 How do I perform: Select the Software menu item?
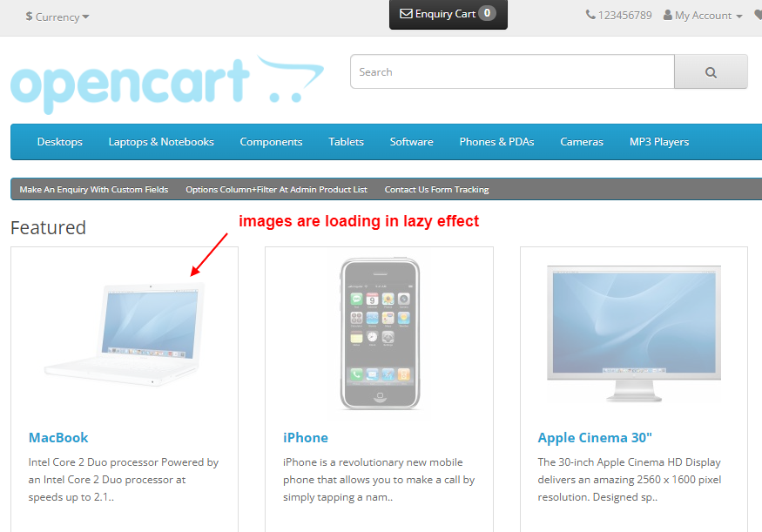pyautogui.click(x=412, y=142)
